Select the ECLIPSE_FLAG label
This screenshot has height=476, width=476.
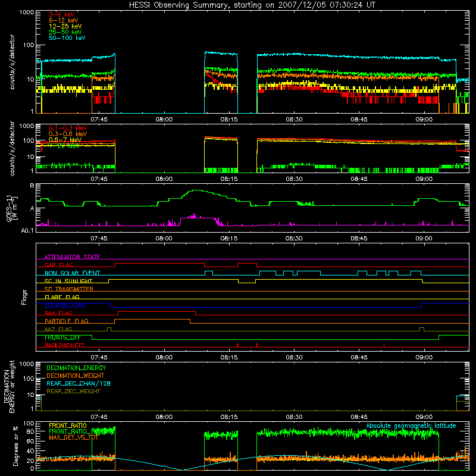65,305
